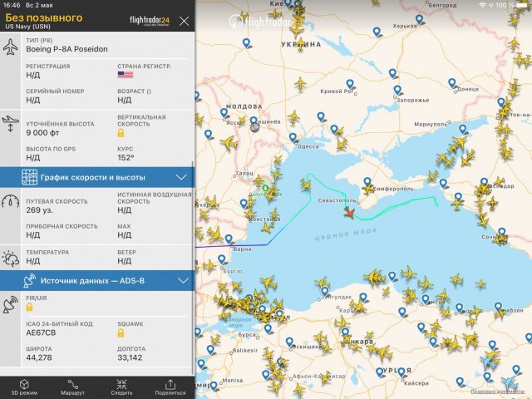This screenshot has width=532, height=399.
Task: Tap airport pin near Сочи
Action: pyautogui.click(x=502, y=233)
